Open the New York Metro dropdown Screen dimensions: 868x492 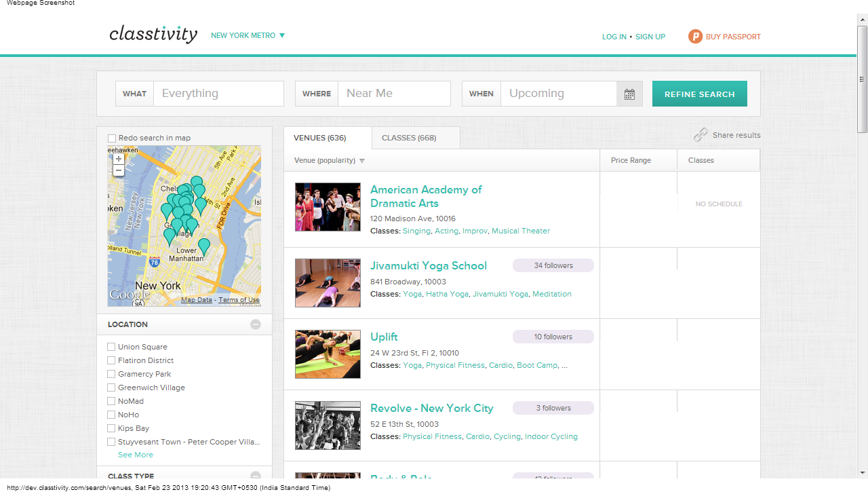coord(248,35)
